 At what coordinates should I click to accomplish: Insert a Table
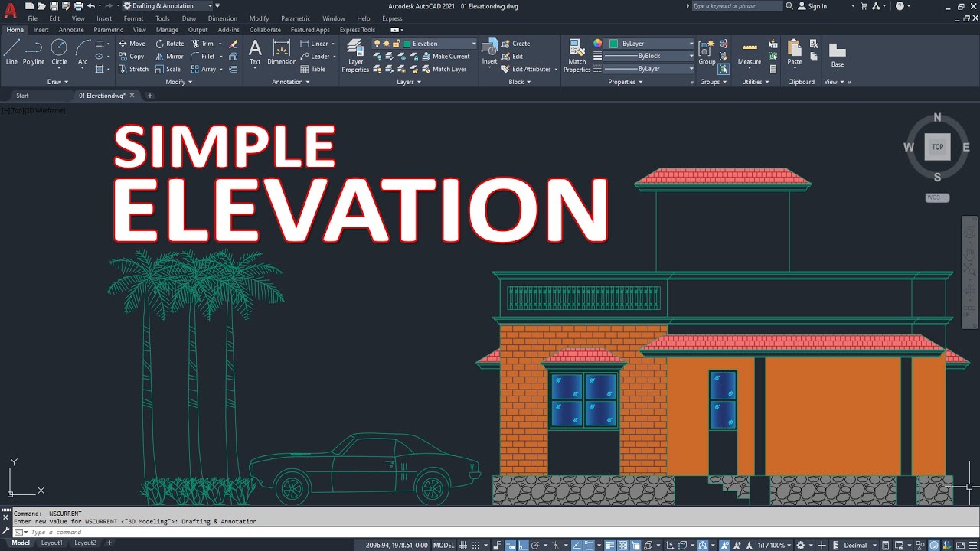click(x=312, y=69)
